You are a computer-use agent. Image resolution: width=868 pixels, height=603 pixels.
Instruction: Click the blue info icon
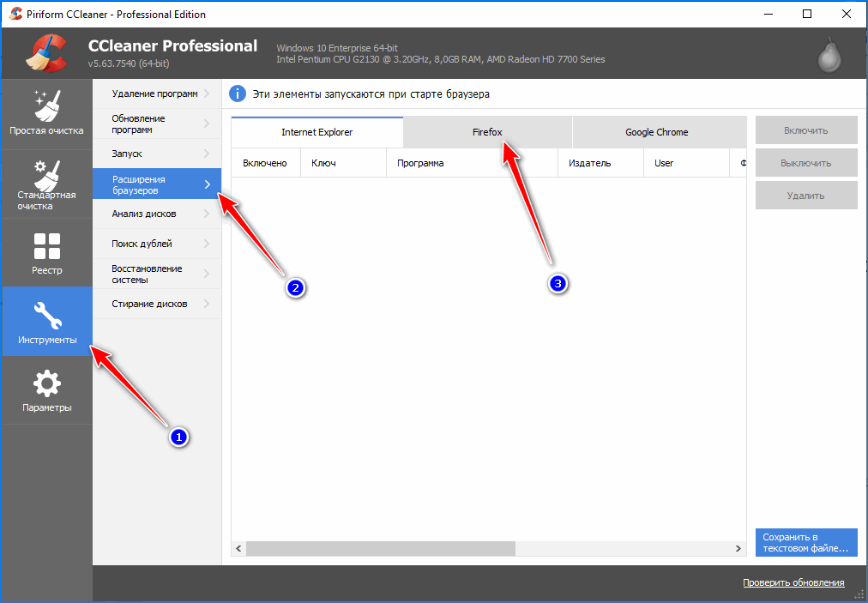point(238,93)
